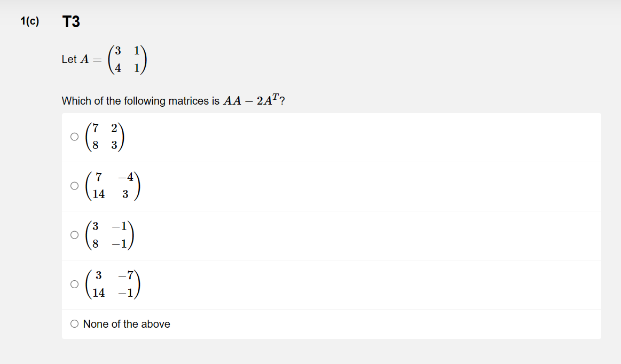Click the question number 1(c)
Screen dimensions: 621x364
(x=30, y=21)
